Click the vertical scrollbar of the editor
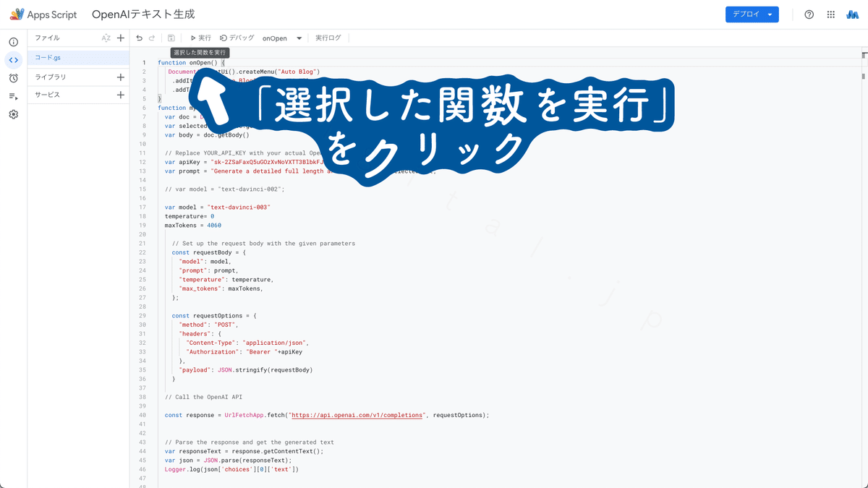Image resolution: width=868 pixels, height=488 pixels. click(864, 267)
